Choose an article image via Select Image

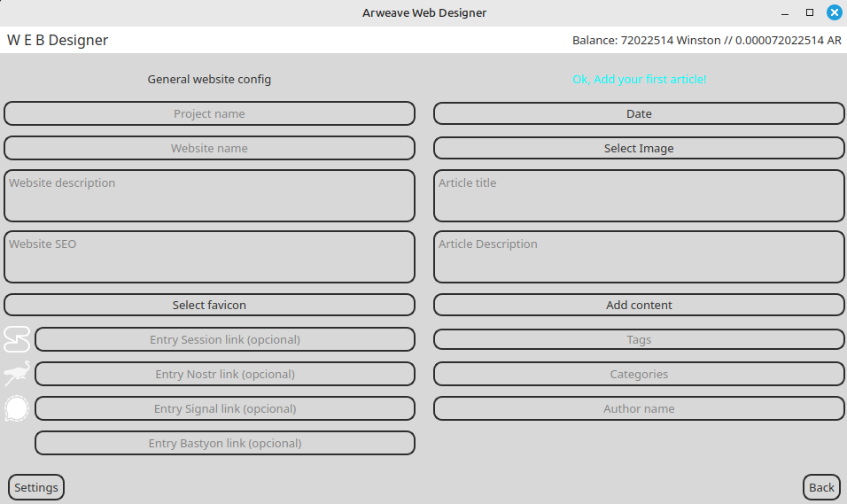pos(639,148)
